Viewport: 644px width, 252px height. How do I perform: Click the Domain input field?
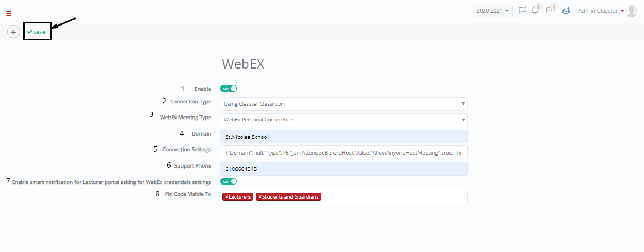pos(343,137)
